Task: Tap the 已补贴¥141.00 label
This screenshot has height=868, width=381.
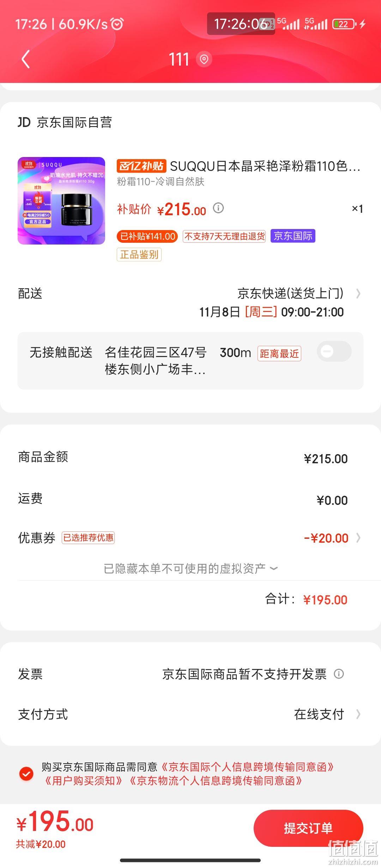Action: 147,236
